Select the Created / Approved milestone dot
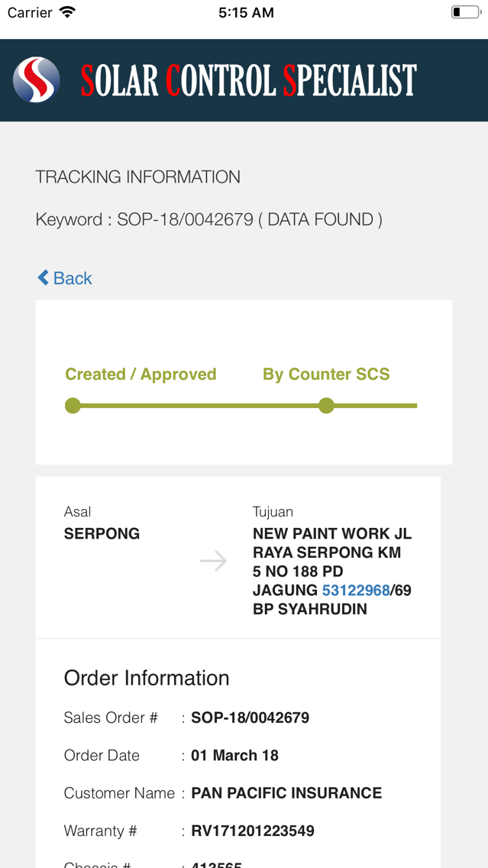The width and height of the screenshot is (488, 868). 73,406
